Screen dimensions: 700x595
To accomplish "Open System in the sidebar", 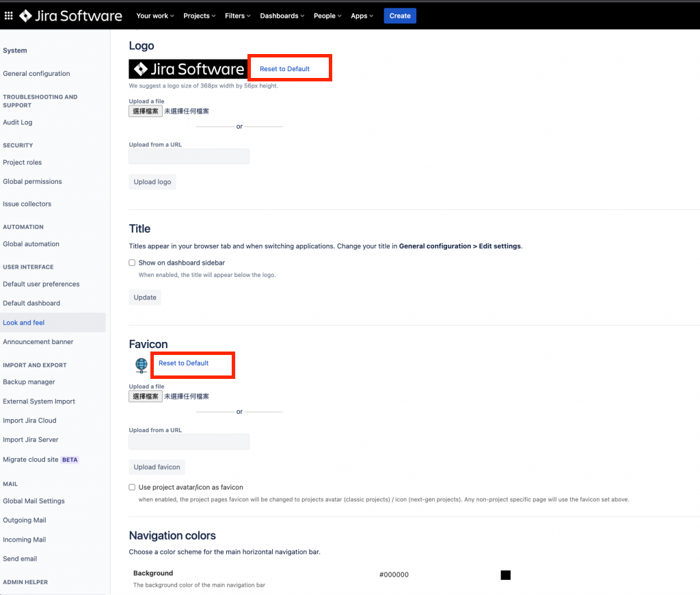I will [x=15, y=51].
